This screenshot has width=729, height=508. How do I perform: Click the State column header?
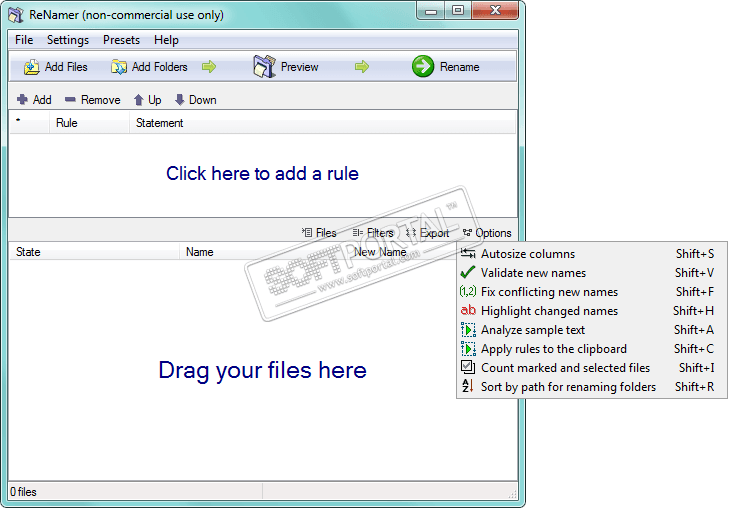[x=94, y=252]
